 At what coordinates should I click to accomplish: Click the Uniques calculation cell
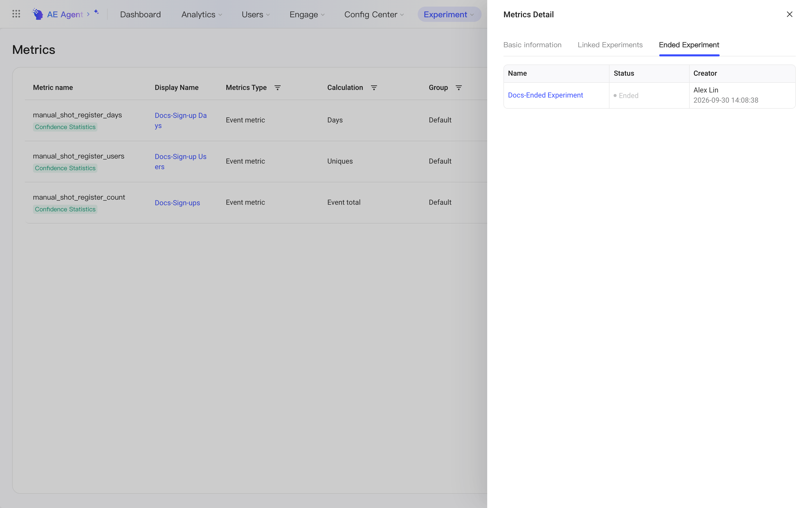(340, 161)
